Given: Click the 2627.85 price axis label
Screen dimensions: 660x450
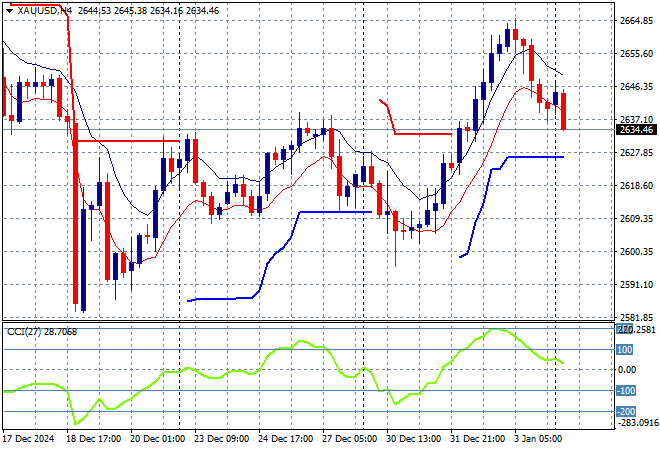Looking at the screenshot, I should coord(637,152).
